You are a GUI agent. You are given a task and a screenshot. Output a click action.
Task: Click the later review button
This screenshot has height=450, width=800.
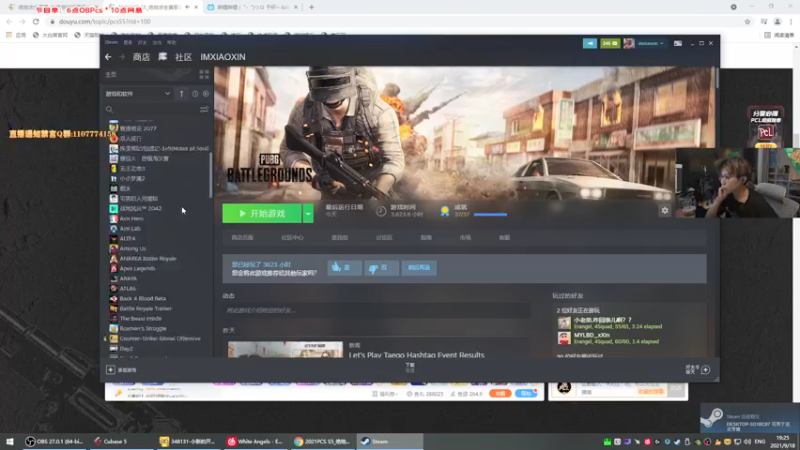(419, 267)
